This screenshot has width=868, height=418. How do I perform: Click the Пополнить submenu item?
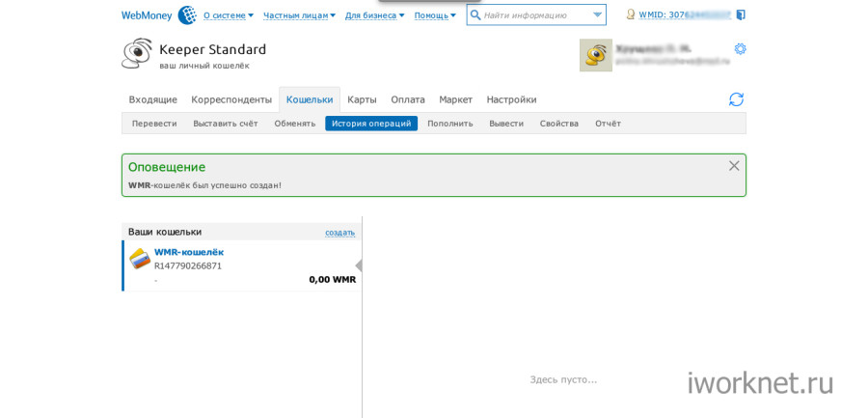pyautogui.click(x=449, y=124)
